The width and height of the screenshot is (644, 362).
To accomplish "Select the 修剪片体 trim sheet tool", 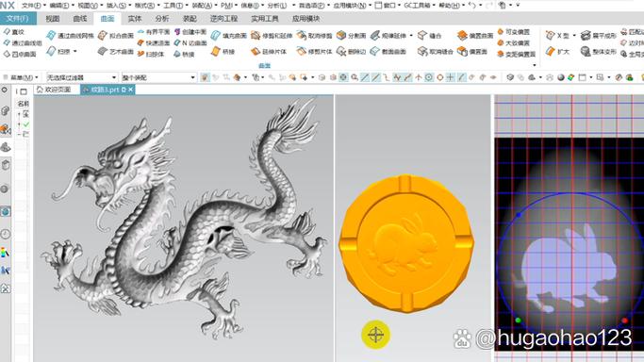I will (314, 51).
